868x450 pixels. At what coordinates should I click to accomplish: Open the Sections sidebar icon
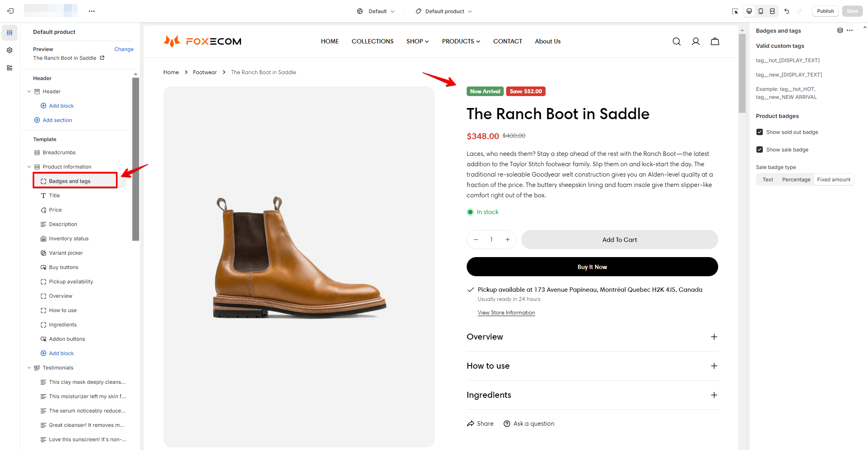click(x=10, y=33)
